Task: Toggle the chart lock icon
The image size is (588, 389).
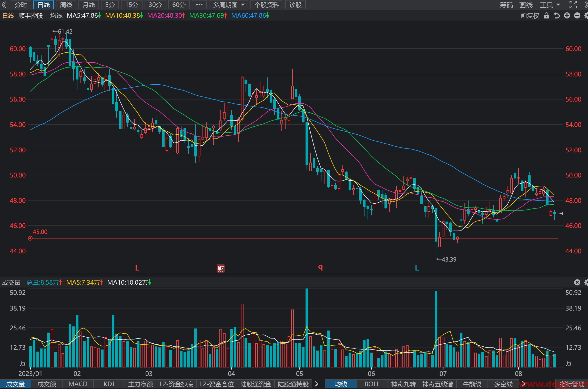Action: tap(546, 16)
